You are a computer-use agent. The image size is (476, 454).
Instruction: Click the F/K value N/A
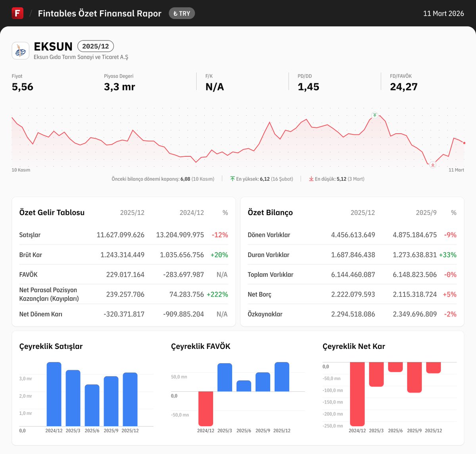[x=215, y=87]
